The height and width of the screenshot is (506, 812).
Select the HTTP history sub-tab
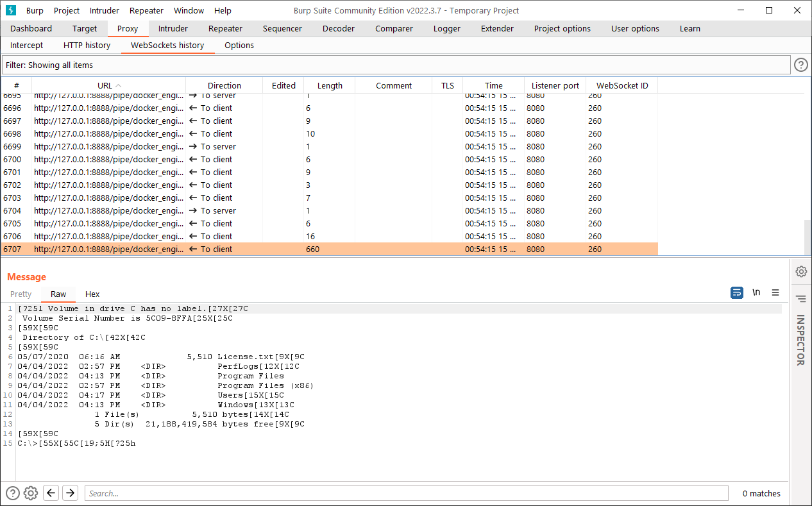coord(87,45)
